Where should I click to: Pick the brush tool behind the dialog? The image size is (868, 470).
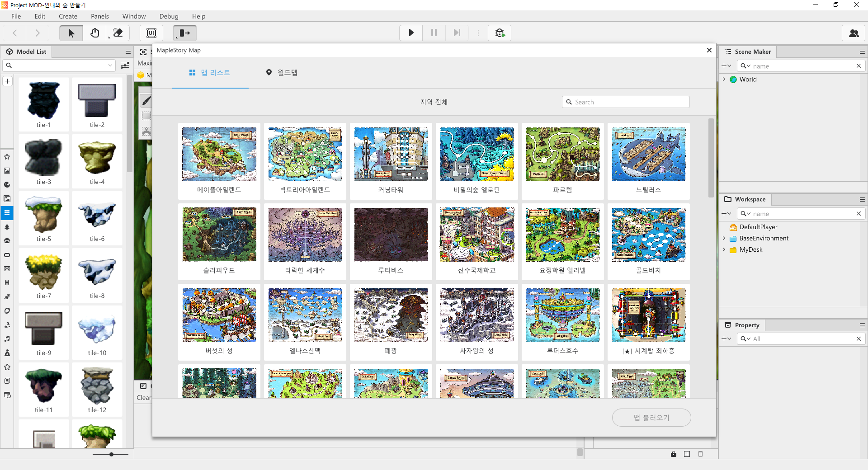146,101
